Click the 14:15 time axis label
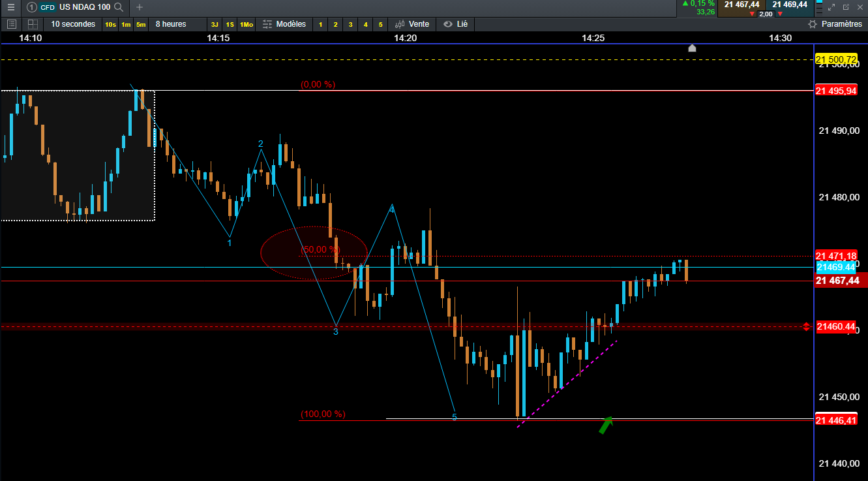868x481 pixels. coord(218,38)
